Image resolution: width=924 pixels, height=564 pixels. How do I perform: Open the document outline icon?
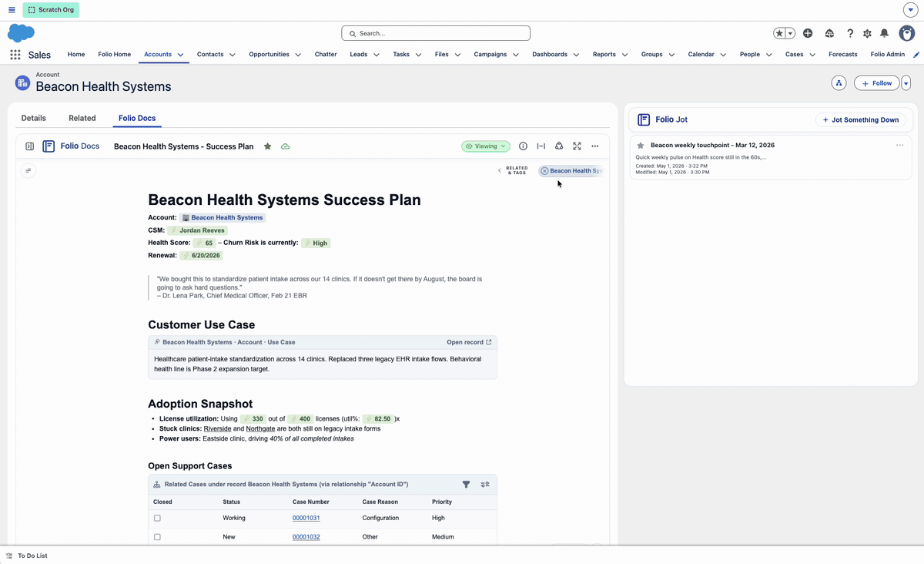pyautogui.click(x=28, y=171)
